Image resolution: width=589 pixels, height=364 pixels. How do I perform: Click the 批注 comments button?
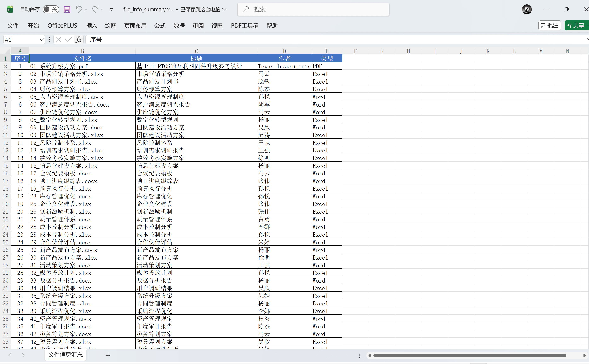click(x=549, y=25)
